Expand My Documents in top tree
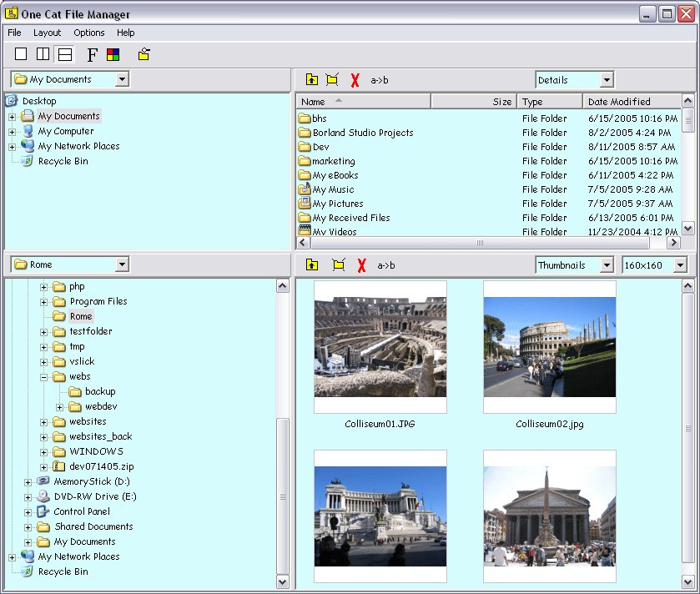 tap(12, 117)
